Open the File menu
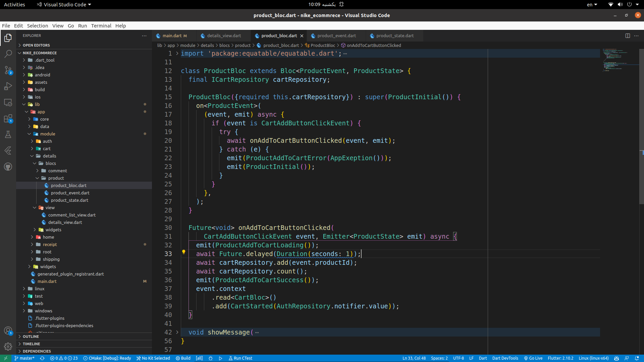644x362 pixels. (x=6, y=26)
